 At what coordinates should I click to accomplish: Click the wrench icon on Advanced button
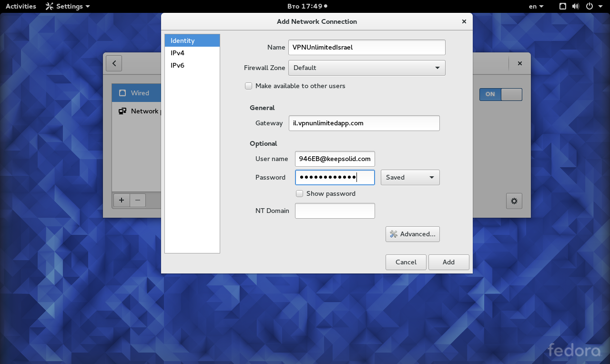click(394, 234)
